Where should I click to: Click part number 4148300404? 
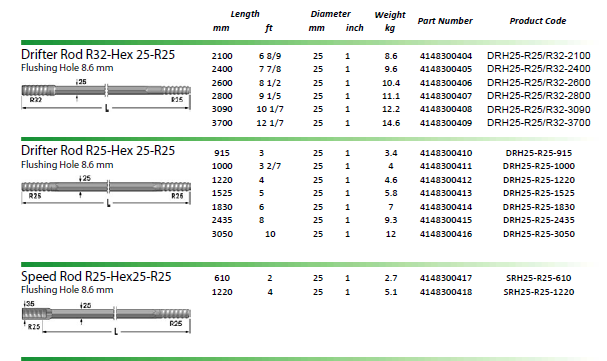pos(446,56)
